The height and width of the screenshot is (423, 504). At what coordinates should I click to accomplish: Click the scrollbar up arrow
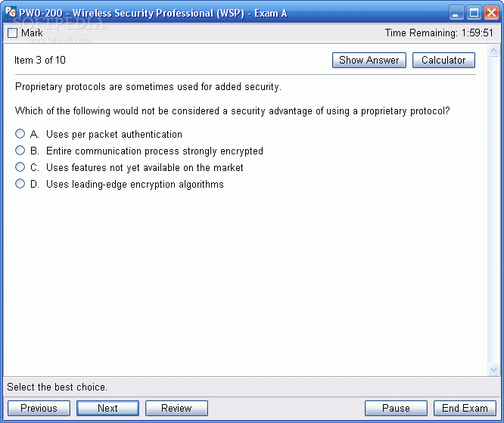coord(493,51)
